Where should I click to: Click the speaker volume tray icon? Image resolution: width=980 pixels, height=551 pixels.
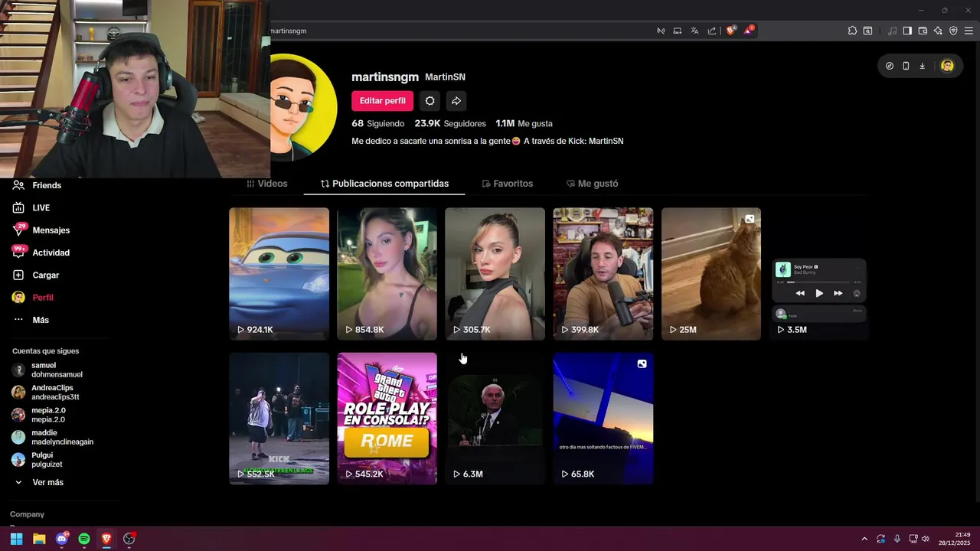926,539
